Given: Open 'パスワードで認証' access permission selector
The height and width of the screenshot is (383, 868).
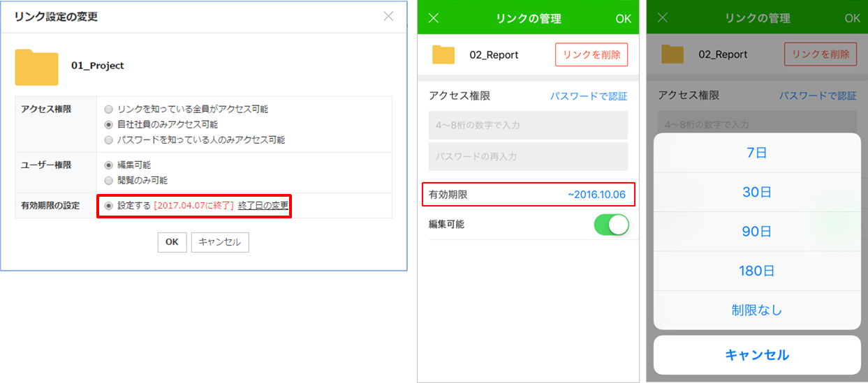Looking at the screenshot, I should point(588,96).
